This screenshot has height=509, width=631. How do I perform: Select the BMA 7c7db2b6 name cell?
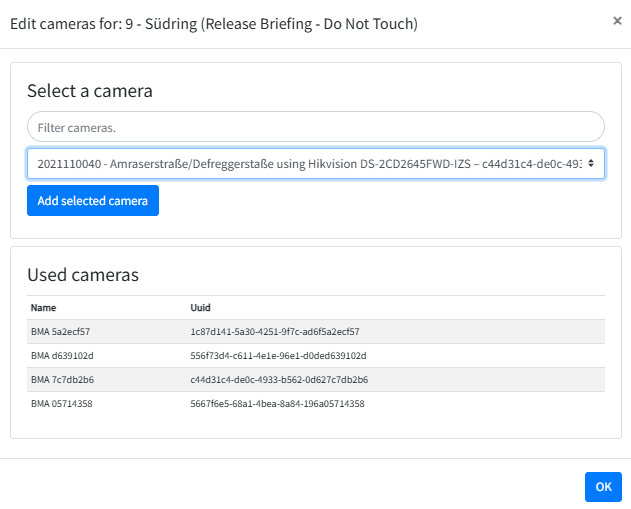(x=62, y=379)
